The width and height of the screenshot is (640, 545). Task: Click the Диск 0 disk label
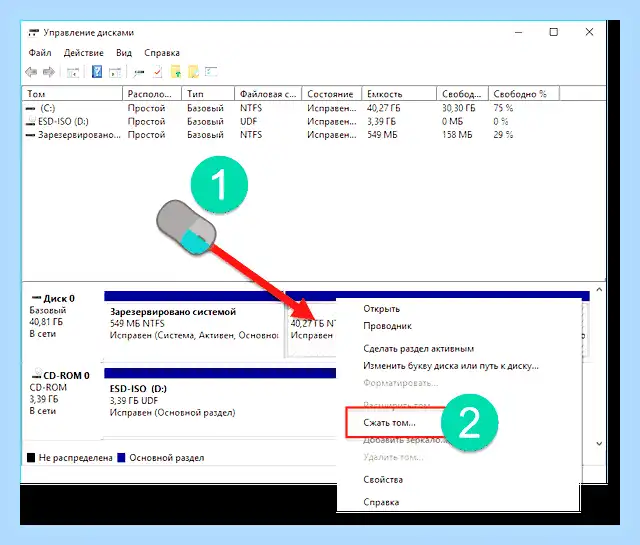tap(59, 298)
